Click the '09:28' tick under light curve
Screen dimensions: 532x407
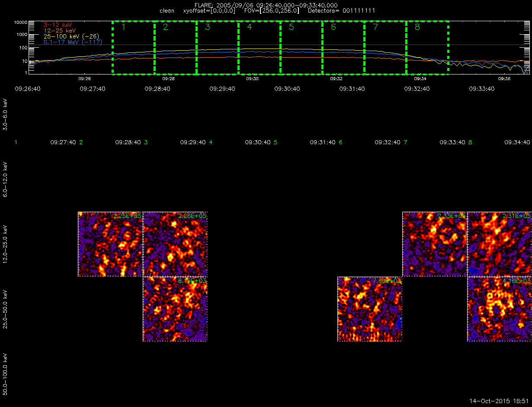point(168,79)
